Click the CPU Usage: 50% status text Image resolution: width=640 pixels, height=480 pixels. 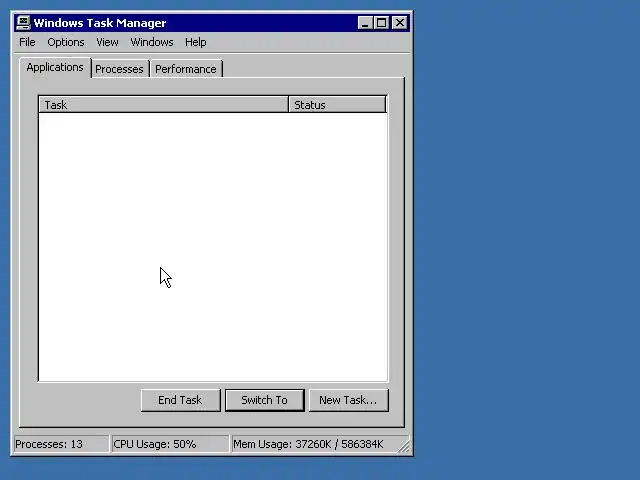pyautogui.click(x=155, y=444)
